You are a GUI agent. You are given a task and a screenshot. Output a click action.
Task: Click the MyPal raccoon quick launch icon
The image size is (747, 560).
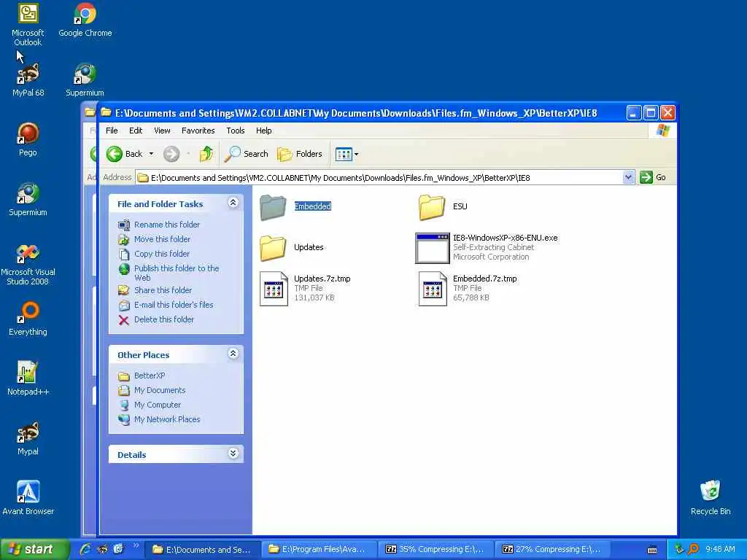click(x=102, y=549)
